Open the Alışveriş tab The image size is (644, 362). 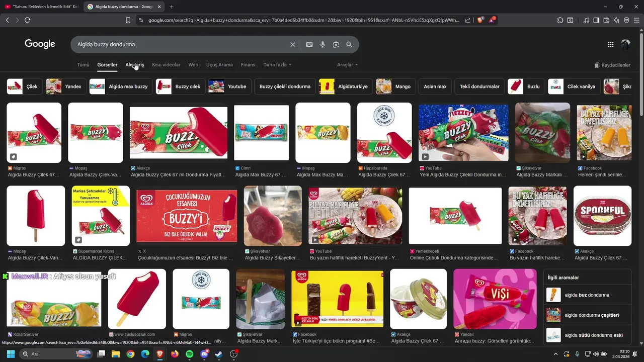pos(135,65)
